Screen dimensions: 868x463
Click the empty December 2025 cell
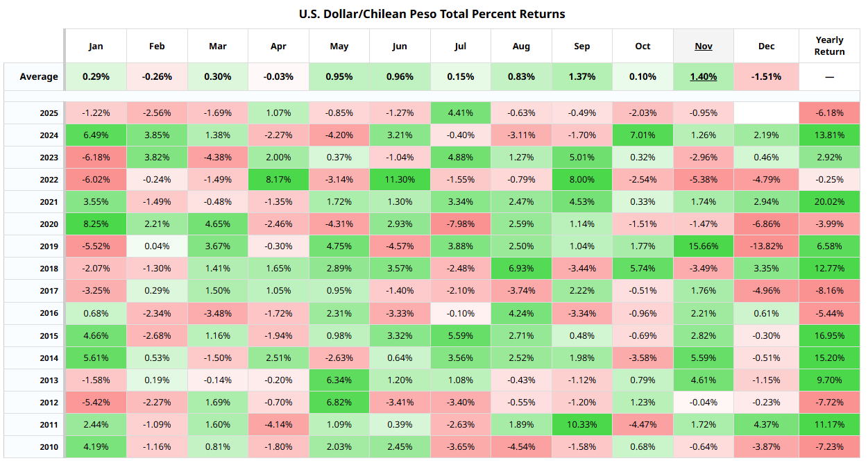click(766, 113)
